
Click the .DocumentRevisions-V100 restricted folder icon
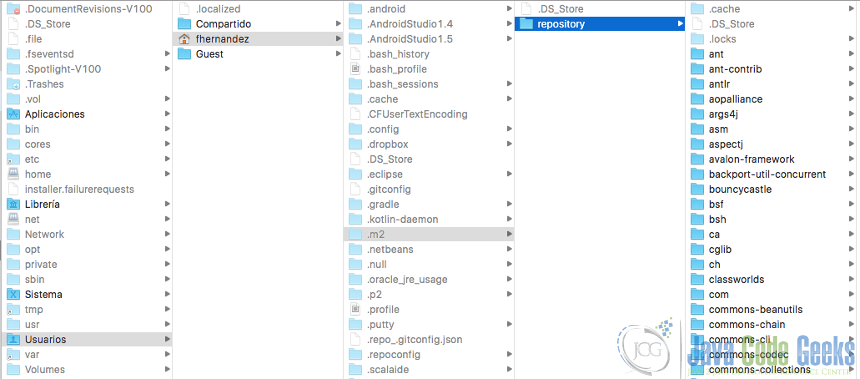(13, 9)
